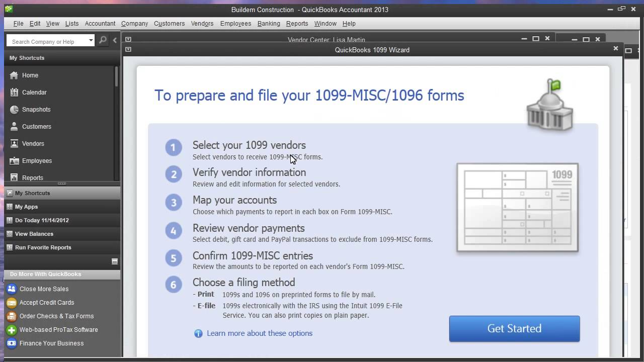This screenshot has width=644, height=362.
Task: Click the 'Confirm 1099-MISC entries' heading
Action: click(253, 256)
